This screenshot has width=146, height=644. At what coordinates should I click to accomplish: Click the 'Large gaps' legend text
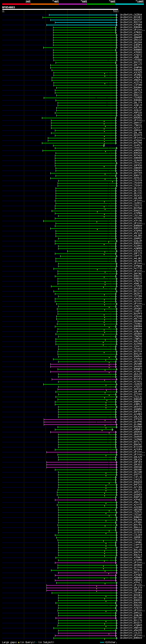[10, 642]
